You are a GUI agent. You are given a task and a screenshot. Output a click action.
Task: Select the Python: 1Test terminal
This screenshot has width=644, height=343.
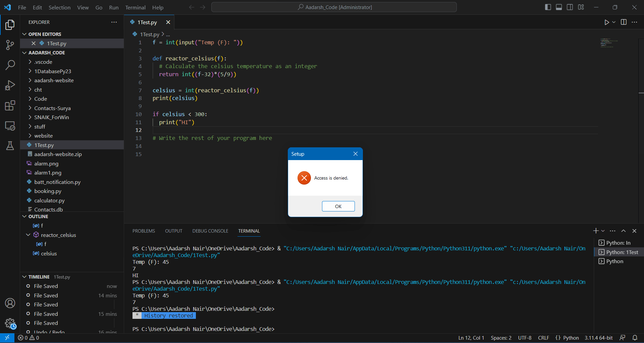(619, 252)
